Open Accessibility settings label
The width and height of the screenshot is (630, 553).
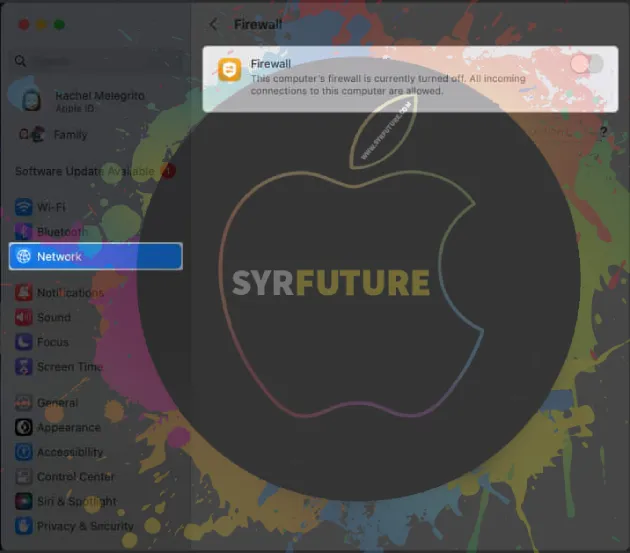(x=70, y=452)
